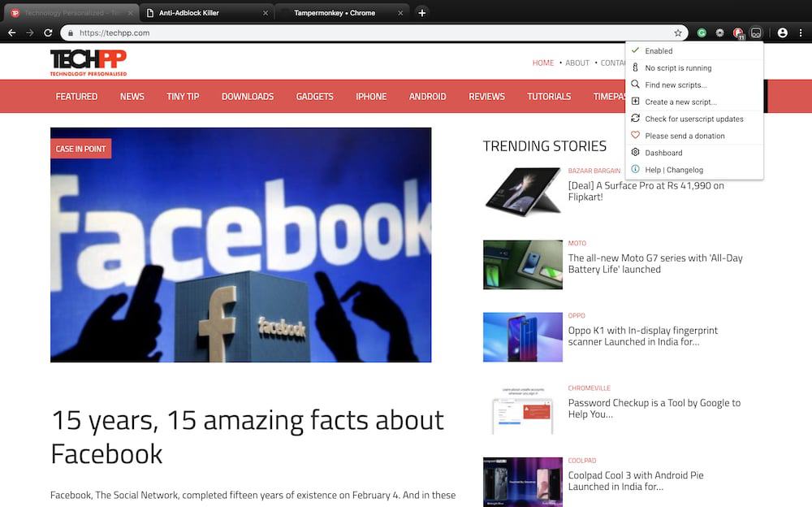The height and width of the screenshot is (507, 812).
Task: Open the FEATURED section
Action: (76, 97)
